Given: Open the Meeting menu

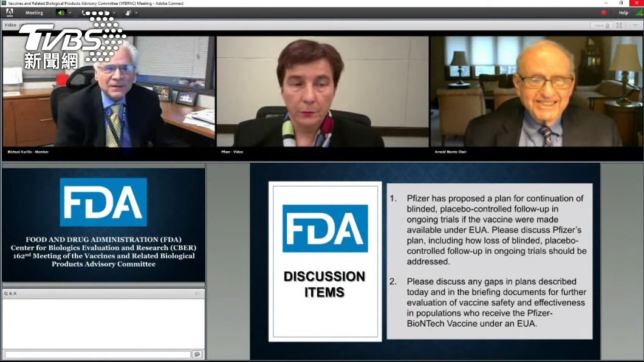Looking at the screenshot, I should [x=34, y=13].
